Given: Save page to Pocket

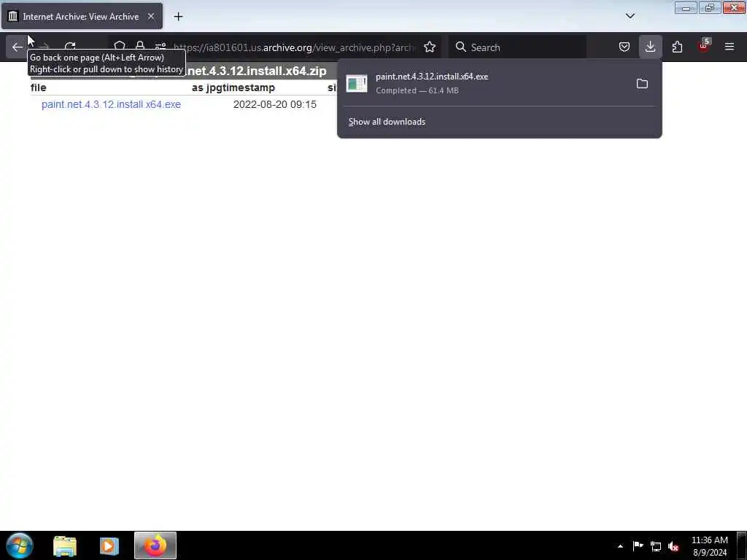Looking at the screenshot, I should coord(624,47).
